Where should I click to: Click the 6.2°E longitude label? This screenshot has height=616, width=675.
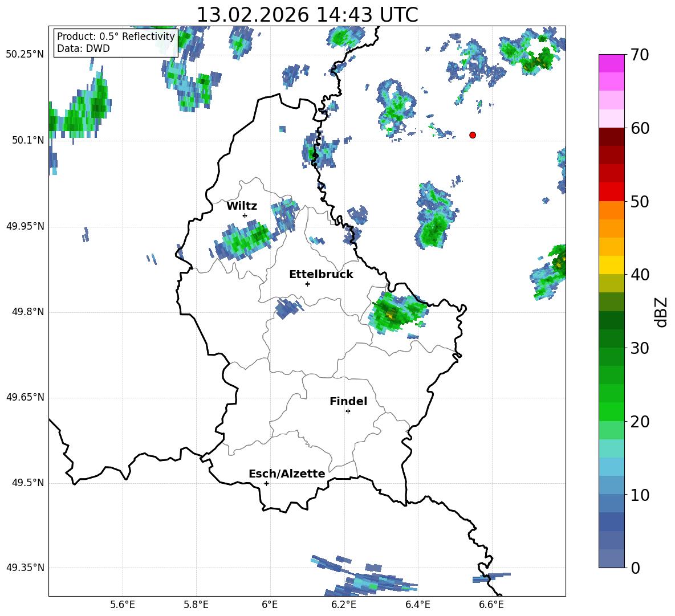click(344, 605)
